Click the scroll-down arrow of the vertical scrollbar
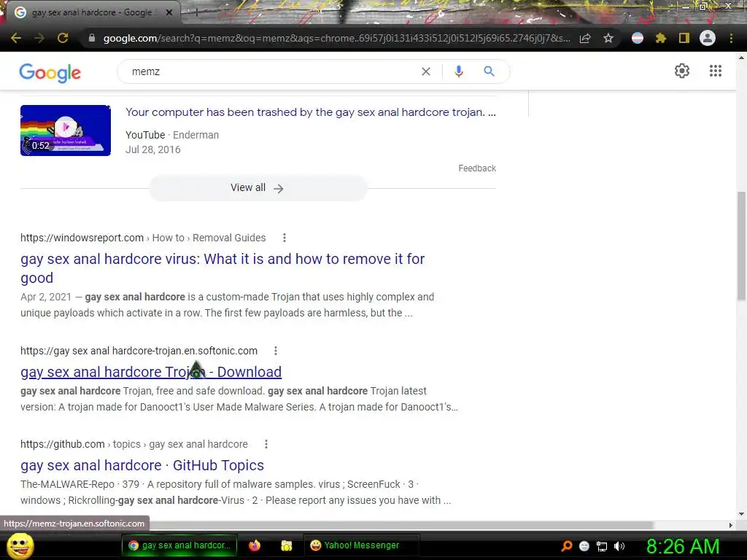Image resolution: width=747 pixels, height=560 pixels. pyautogui.click(x=741, y=514)
